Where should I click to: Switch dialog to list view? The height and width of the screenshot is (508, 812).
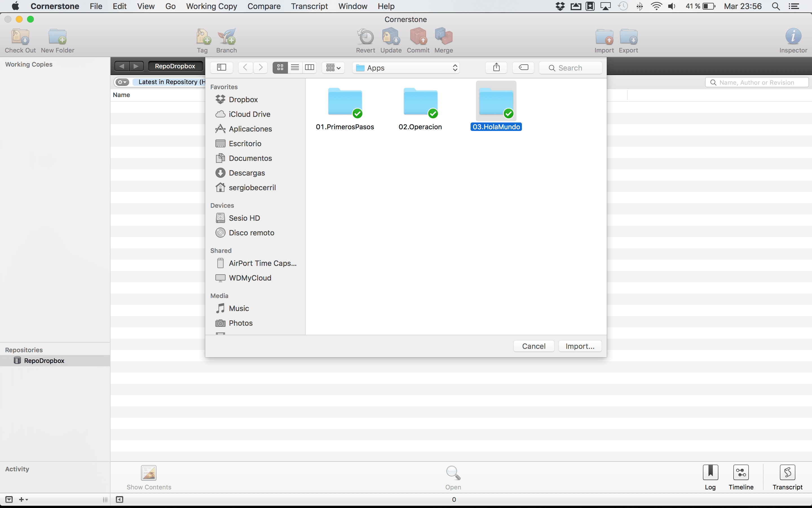click(x=295, y=67)
